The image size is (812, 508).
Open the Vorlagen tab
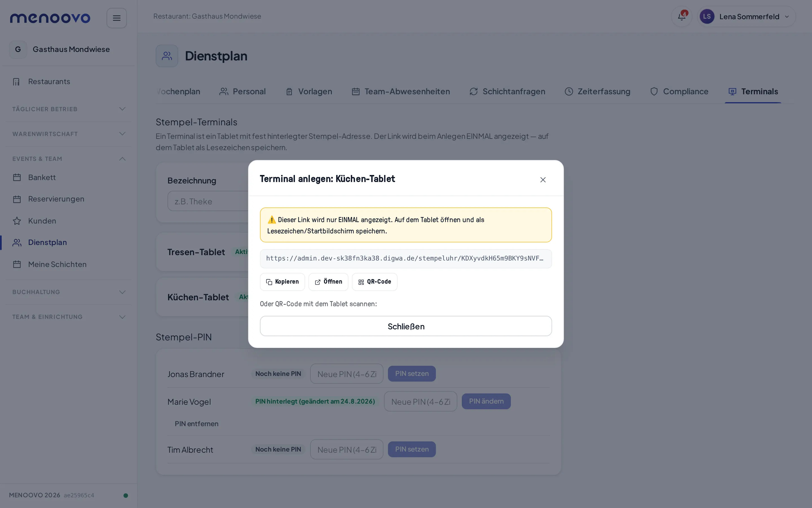coord(309,91)
